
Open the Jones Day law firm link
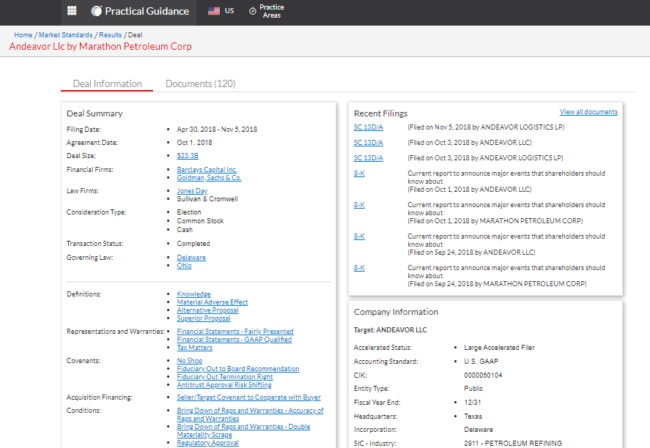[192, 191]
